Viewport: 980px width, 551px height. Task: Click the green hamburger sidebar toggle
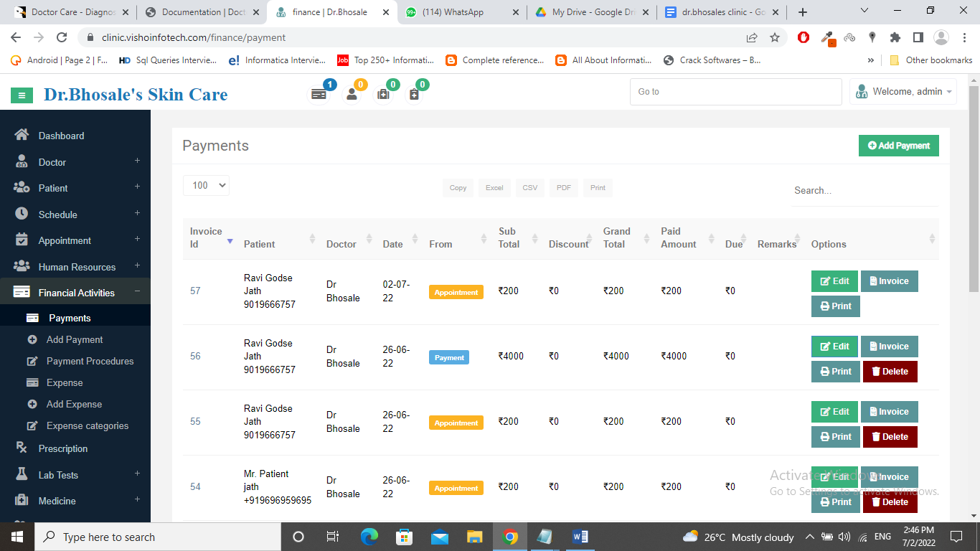22,95
